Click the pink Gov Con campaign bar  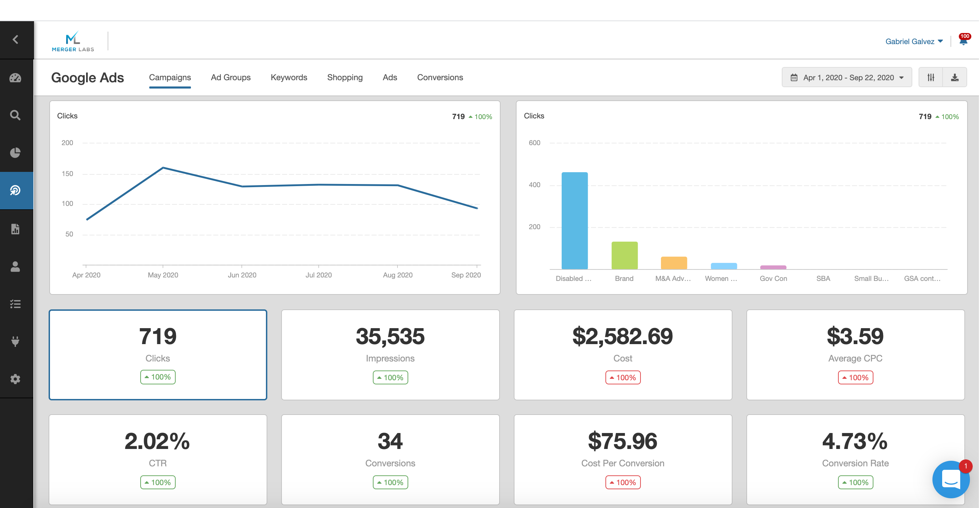[x=773, y=267]
